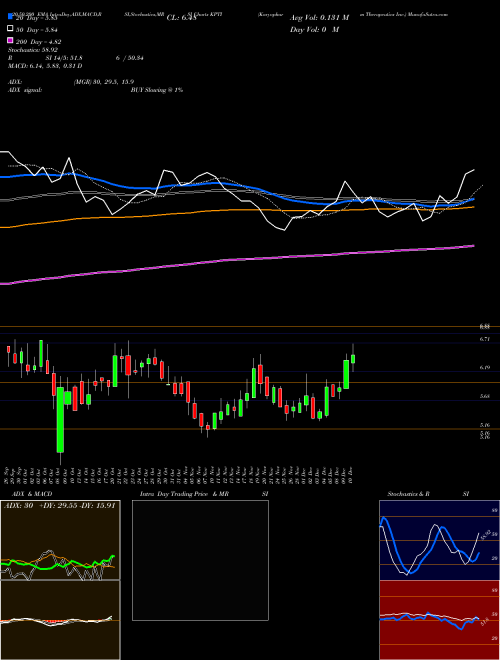Click the 'Avg Vol: 0.131 M' text
The image size is (500, 660).
tap(319, 18)
